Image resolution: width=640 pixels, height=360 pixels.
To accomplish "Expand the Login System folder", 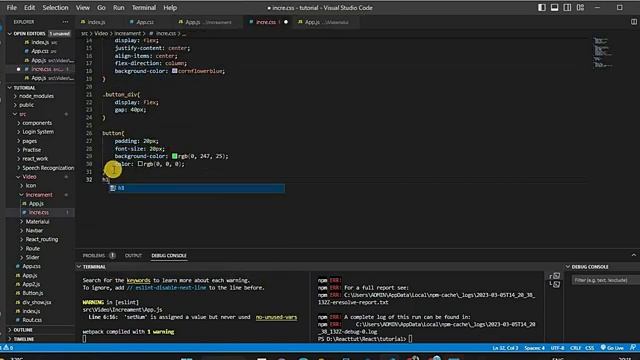I will click(x=38, y=132).
